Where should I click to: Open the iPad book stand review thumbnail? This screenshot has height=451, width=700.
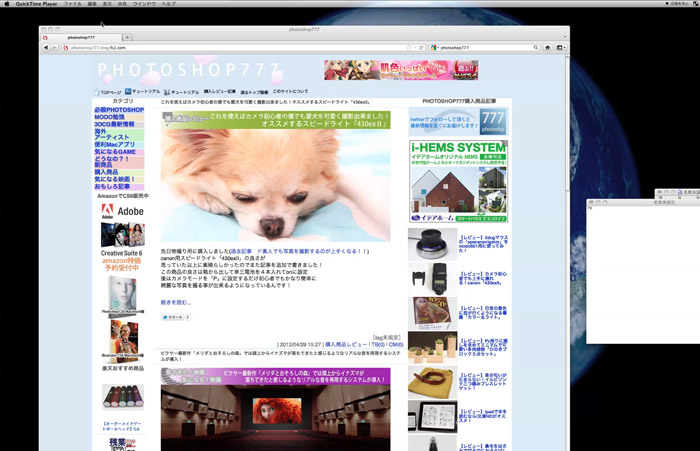tap(432, 417)
